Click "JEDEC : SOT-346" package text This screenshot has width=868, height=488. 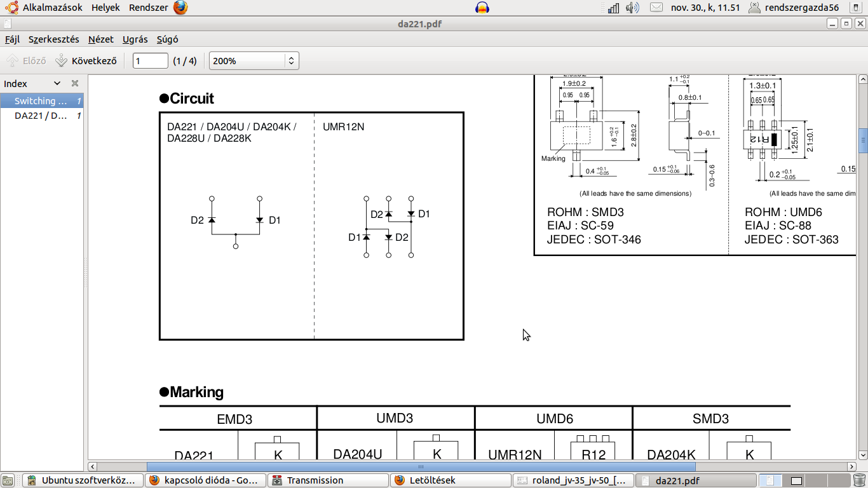[594, 240]
